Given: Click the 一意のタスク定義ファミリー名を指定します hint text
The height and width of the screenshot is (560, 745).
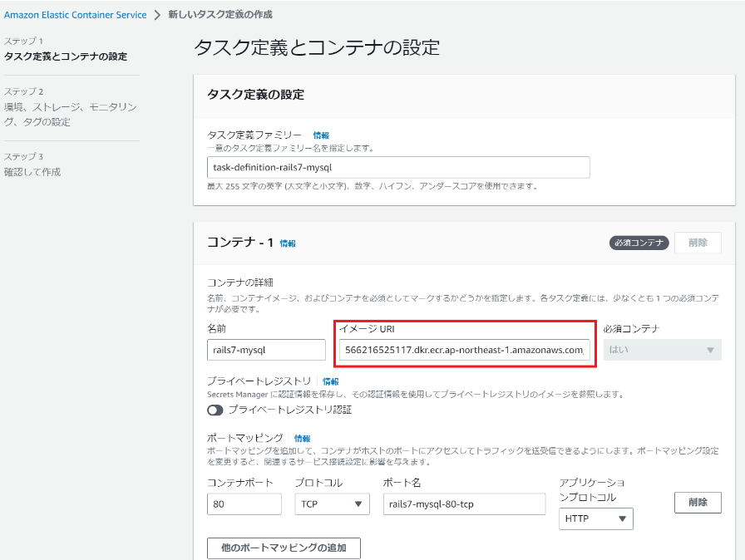Looking at the screenshot, I should [x=290, y=148].
